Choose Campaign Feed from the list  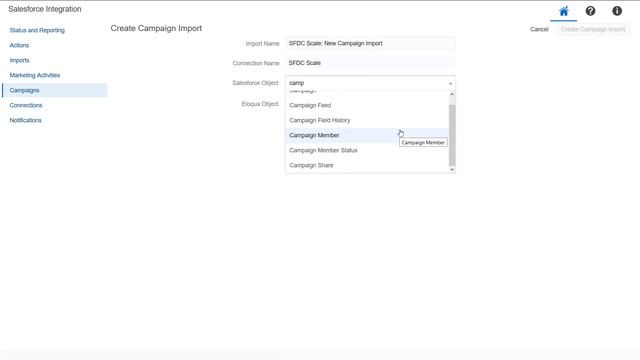(x=367, y=105)
